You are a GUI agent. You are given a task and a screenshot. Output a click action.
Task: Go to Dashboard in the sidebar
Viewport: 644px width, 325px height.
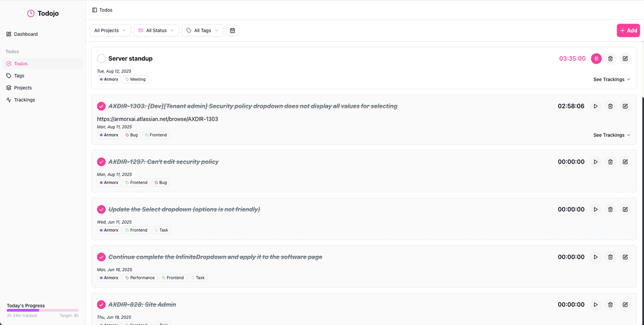[x=25, y=34]
